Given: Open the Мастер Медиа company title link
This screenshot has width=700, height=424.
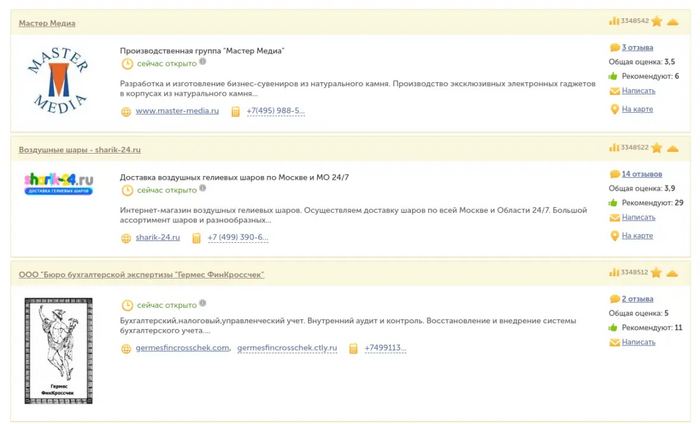Looking at the screenshot, I should coord(47,23).
